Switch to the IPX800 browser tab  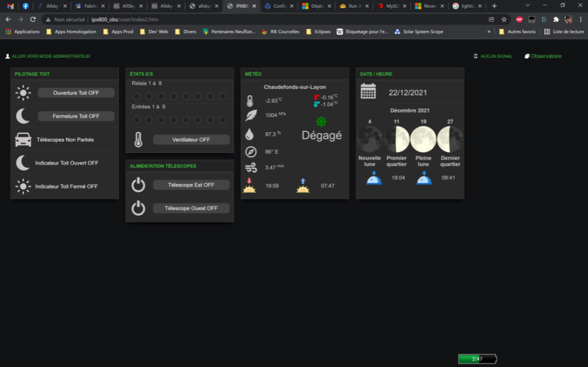(242, 6)
